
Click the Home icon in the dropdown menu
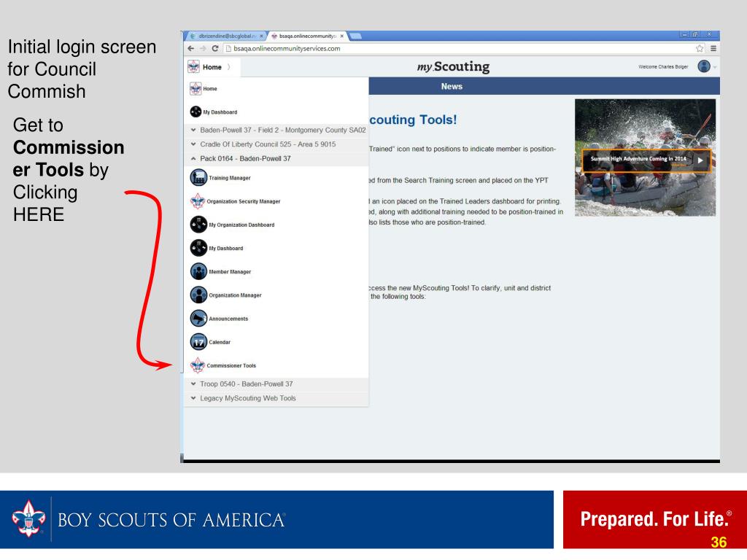(196, 88)
